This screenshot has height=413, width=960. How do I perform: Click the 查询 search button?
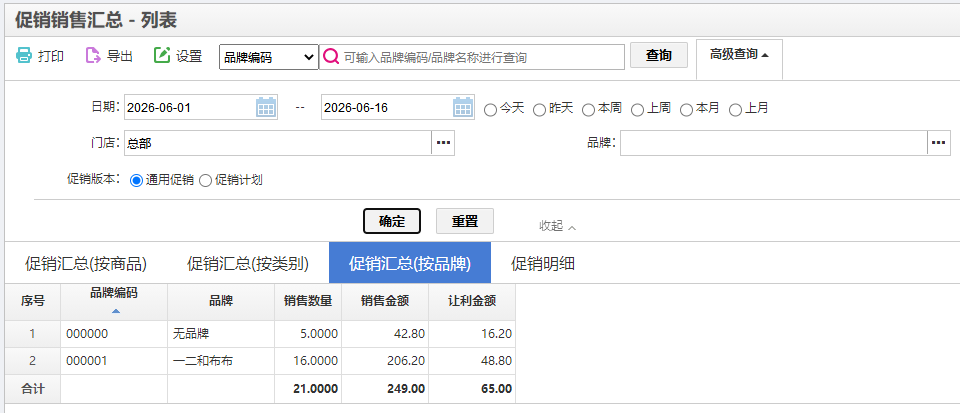pyautogui.click(x=659, y=55)
